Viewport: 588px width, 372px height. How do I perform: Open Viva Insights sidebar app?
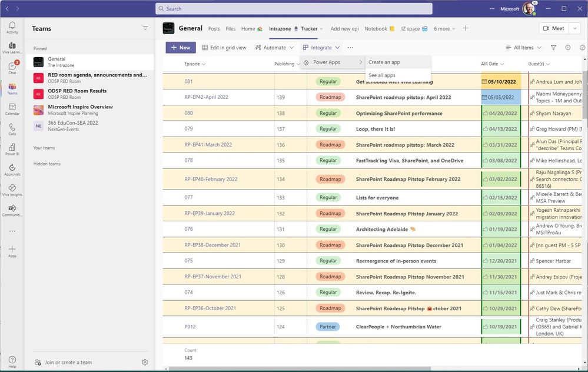12,190
